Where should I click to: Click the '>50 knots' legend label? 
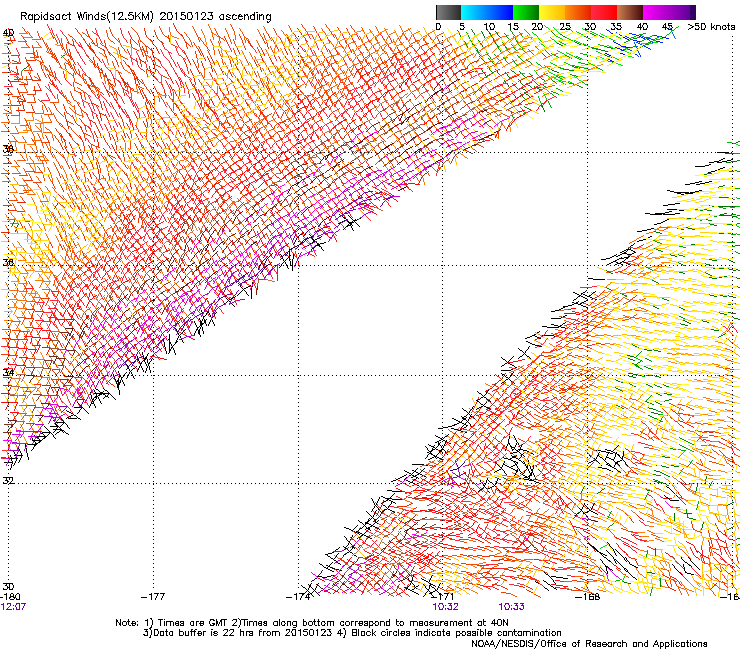point(711,27)
